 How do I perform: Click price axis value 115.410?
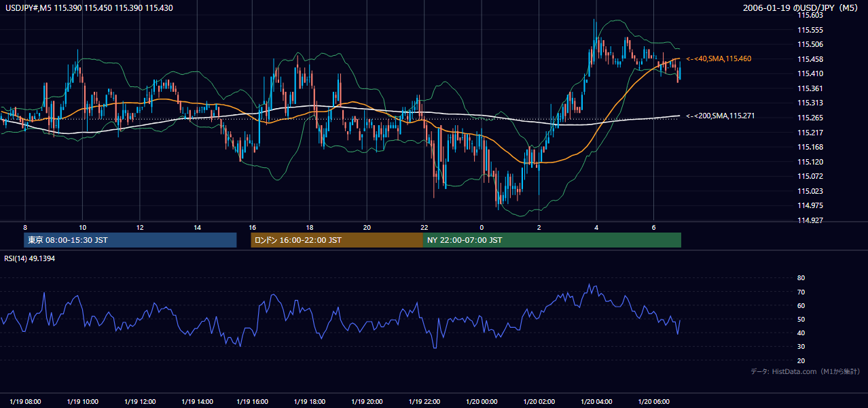point(810,73)
